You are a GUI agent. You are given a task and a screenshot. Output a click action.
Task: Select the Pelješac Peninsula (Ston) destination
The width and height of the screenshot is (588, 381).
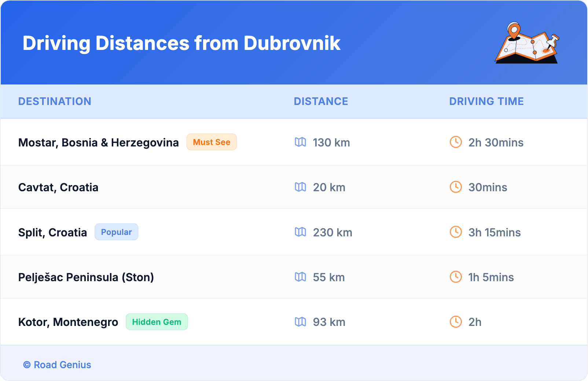pyautogui.click(x=86, y=277)
